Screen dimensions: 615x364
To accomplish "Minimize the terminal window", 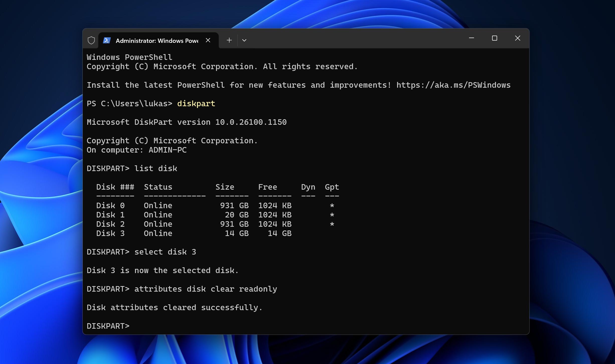I will (472, 38).
